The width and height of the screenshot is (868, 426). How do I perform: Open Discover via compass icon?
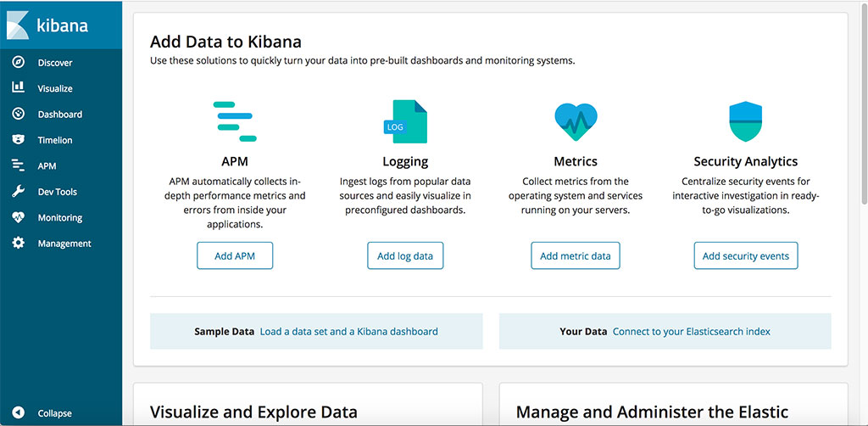(19, 62)
